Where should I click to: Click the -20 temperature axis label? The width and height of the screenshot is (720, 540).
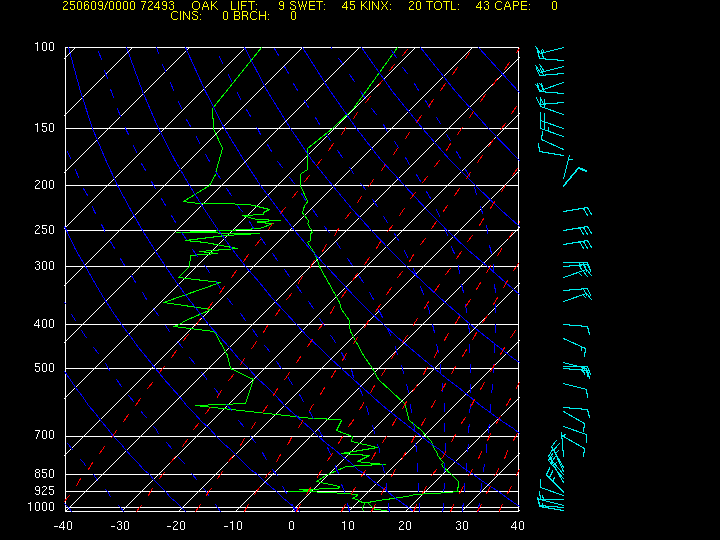(x=176, y=526)
